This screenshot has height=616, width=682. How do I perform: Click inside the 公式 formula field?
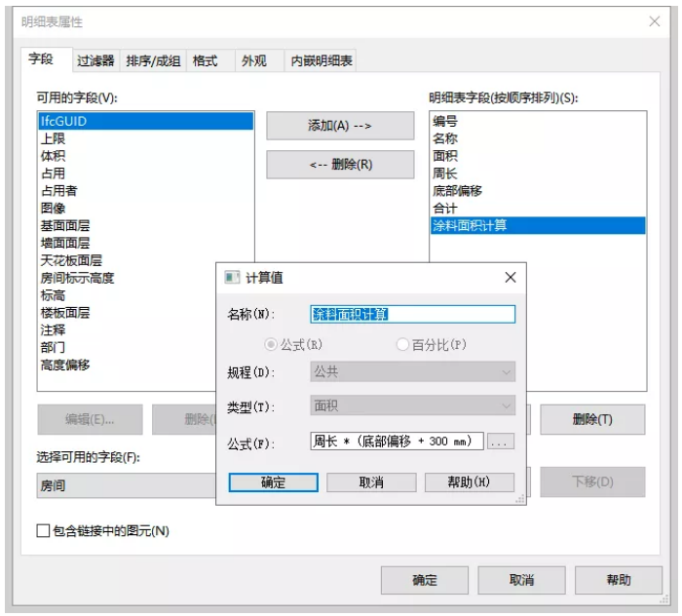(x=397, y=443)
